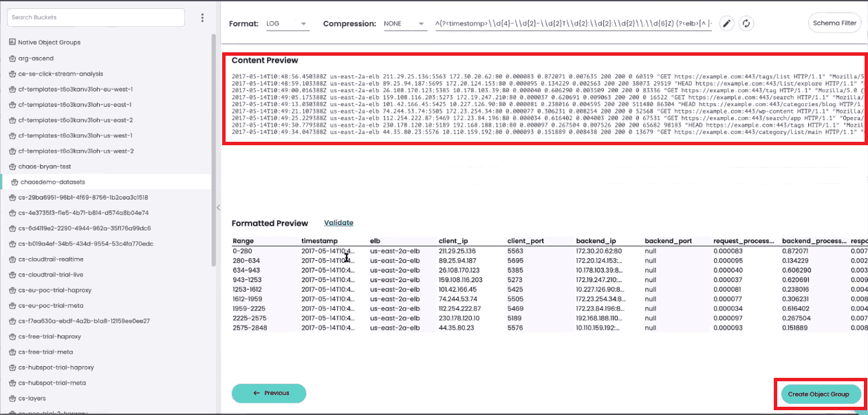This screenshot has height=415, width=868.
Task: Select the cs-eu-poc-trial-haproxy bucket
Action: (55, 290)
